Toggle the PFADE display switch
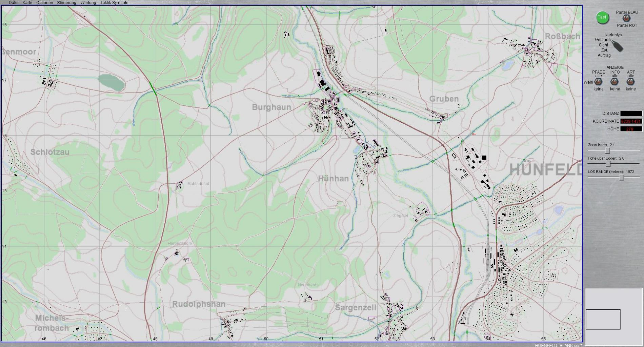The width and height of the screenshot is (644, 347). pyautogui.click(x=598, y=82)
